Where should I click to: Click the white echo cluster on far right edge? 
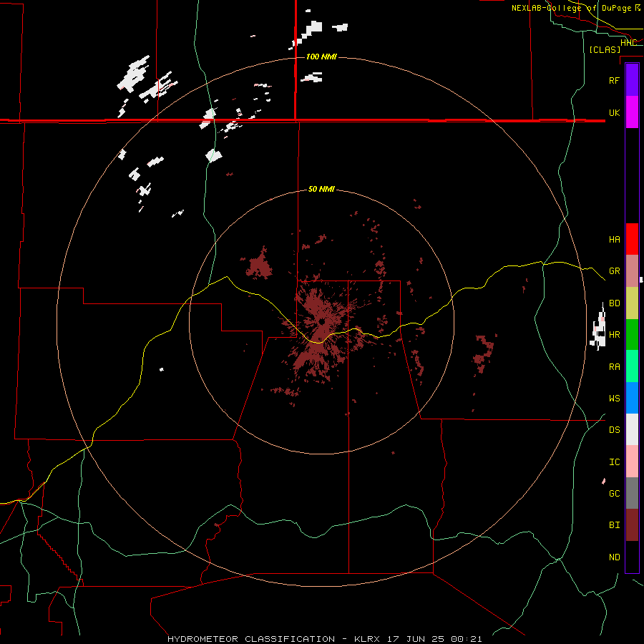[598, 330]
